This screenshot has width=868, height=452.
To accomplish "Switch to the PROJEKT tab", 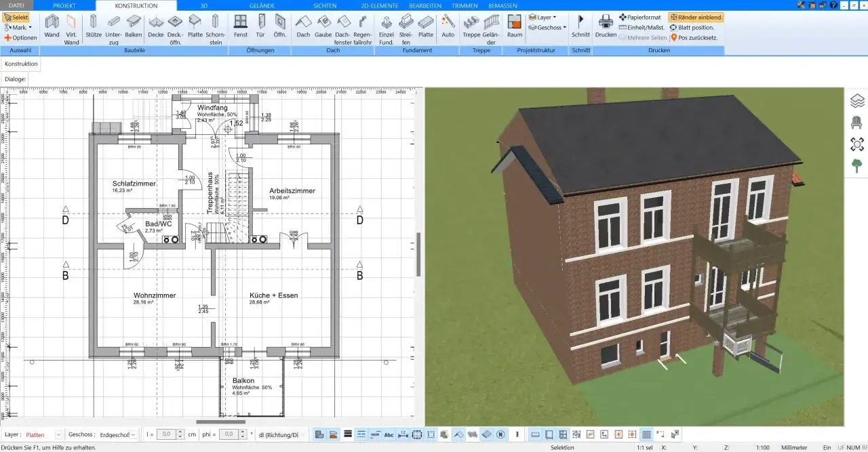I will point(64,5).
